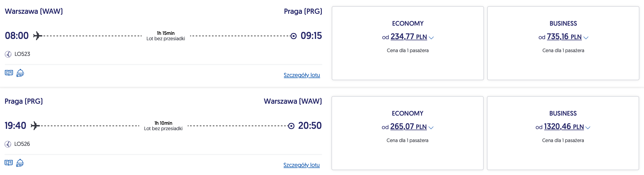This screenshot has width=644, height=175.
Task: Click the airplane icon next to 19:40 departure
Action: click(x=35, y=126)
